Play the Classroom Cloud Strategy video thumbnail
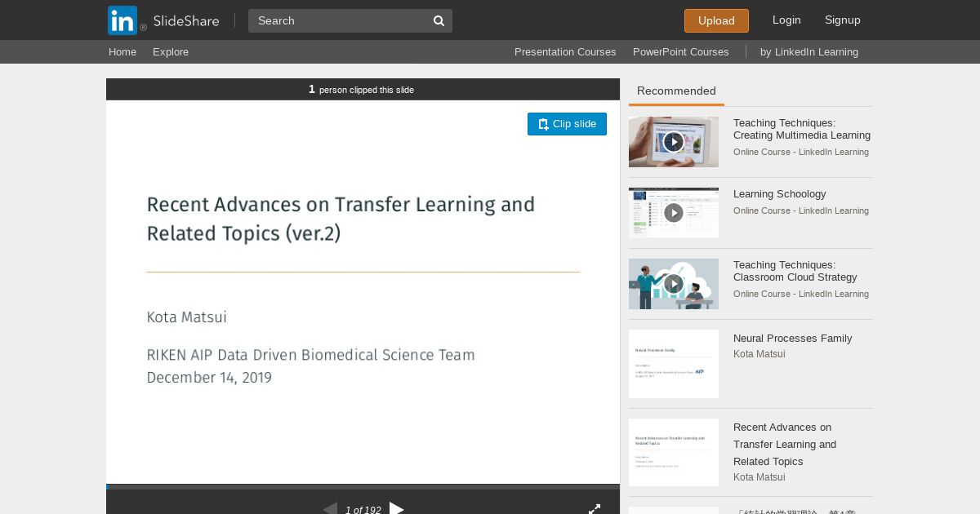Viewport: 980px width, 514px height. [674, 284]
